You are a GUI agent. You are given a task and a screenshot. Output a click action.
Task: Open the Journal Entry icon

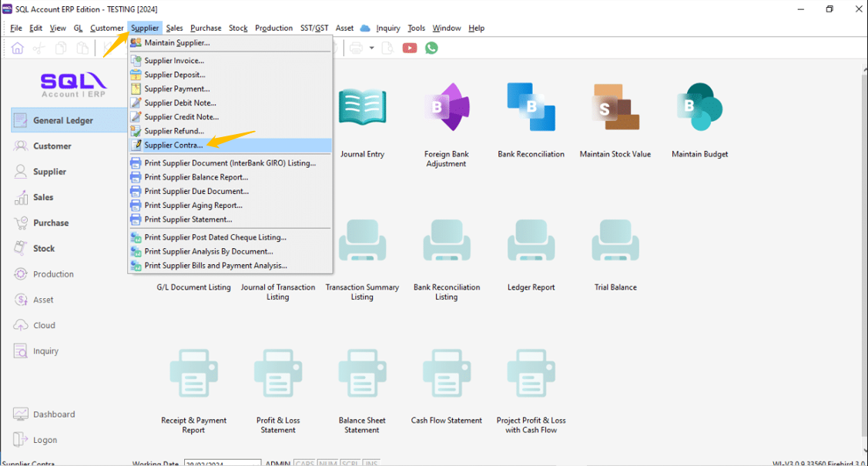point(362,108)
